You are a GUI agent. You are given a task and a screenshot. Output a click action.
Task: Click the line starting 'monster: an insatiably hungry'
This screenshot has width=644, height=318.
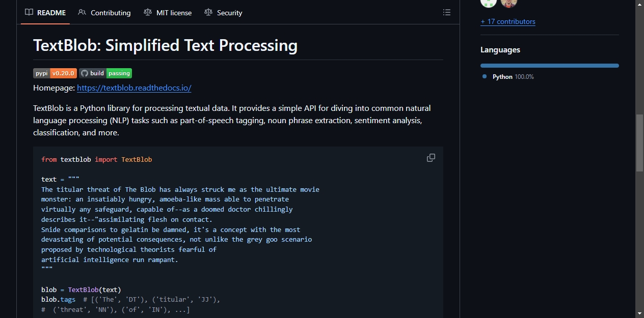[x=165, y=199]
